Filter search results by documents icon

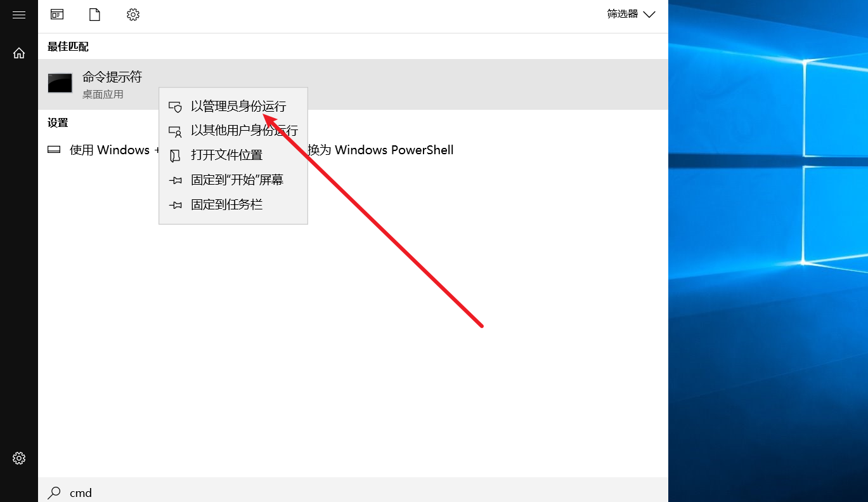[94, 15]
